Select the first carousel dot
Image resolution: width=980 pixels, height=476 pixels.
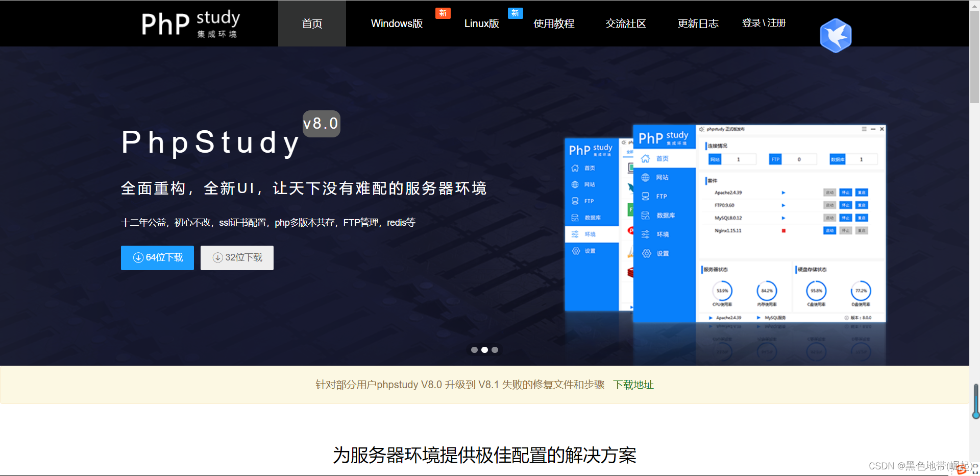pyautogui.click(x=474, y=350)
